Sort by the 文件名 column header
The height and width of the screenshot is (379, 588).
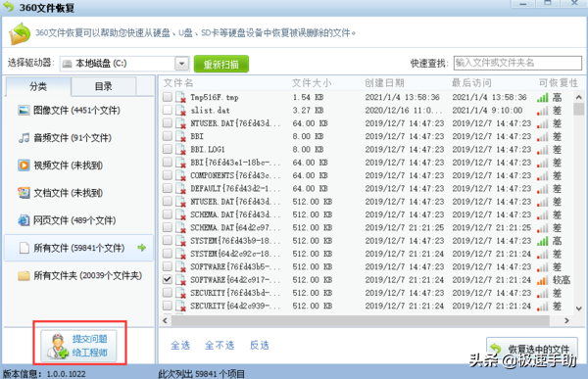178,83
